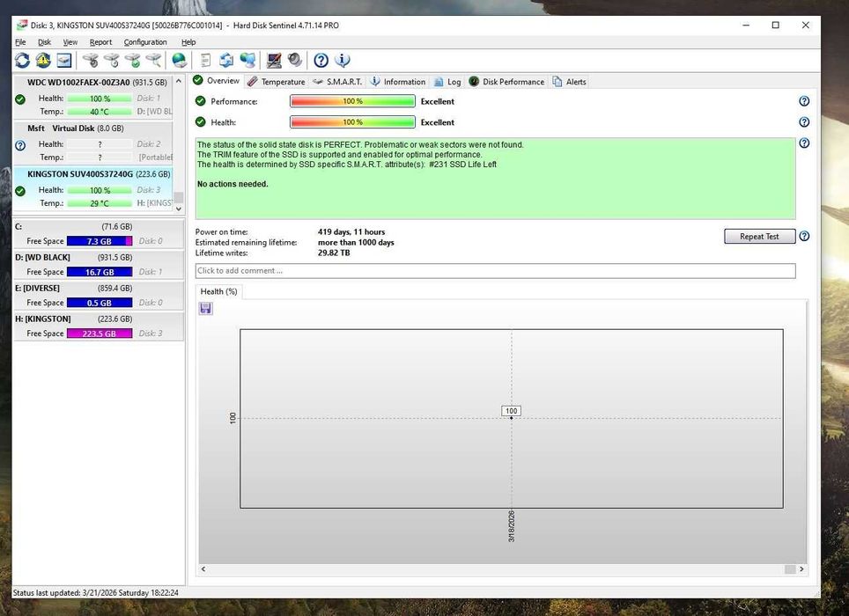Switch to the Disk Performance tab
Viewport: 849px width, 616px height.
[x=506, y=82]
